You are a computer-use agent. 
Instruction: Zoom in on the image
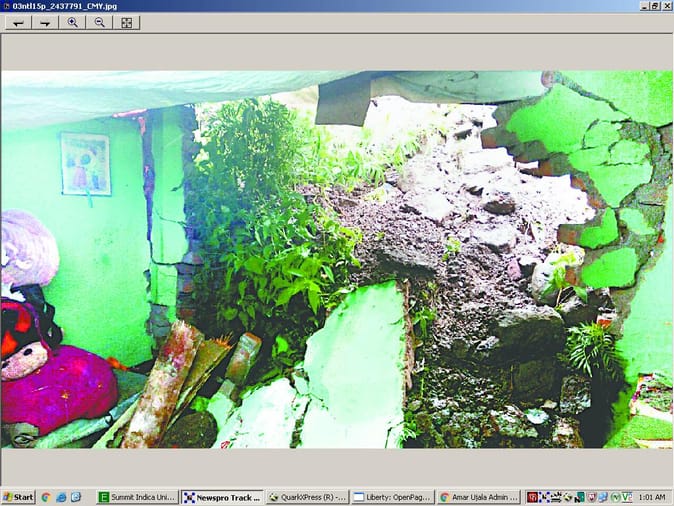(x=73, y=23)
